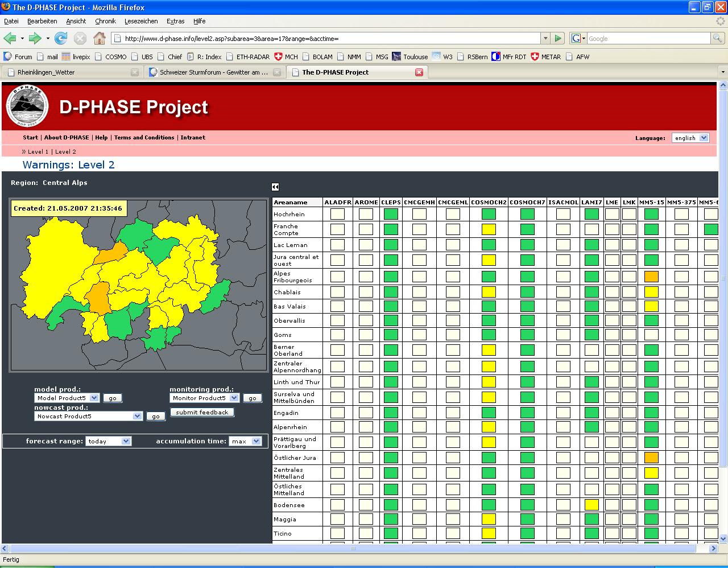Click the search magnifier icon in Google box

(x=718, y=38)
